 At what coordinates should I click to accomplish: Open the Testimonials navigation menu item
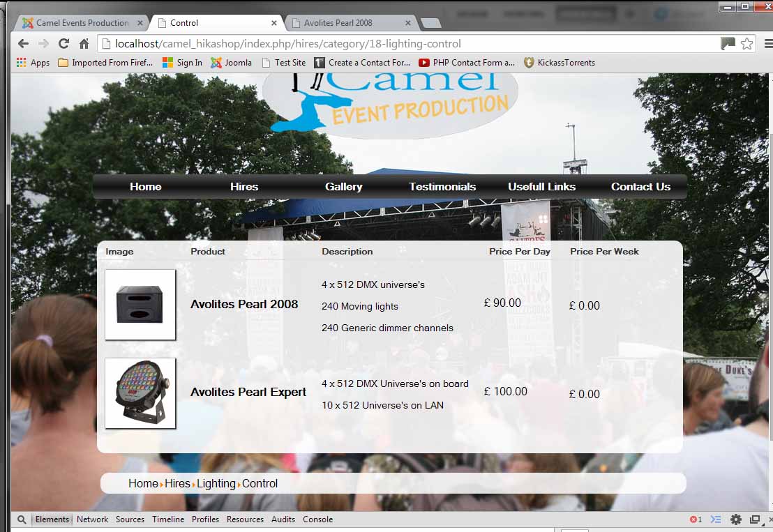(442, 187)
